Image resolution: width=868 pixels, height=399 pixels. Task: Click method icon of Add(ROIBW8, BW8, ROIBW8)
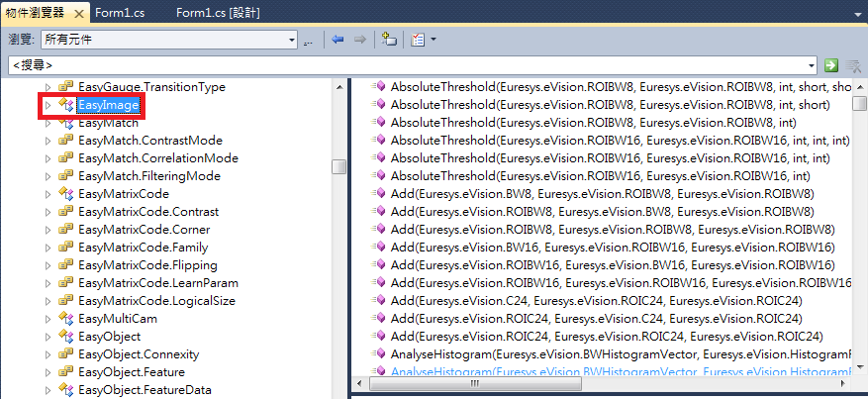click(x=379, y=212)
